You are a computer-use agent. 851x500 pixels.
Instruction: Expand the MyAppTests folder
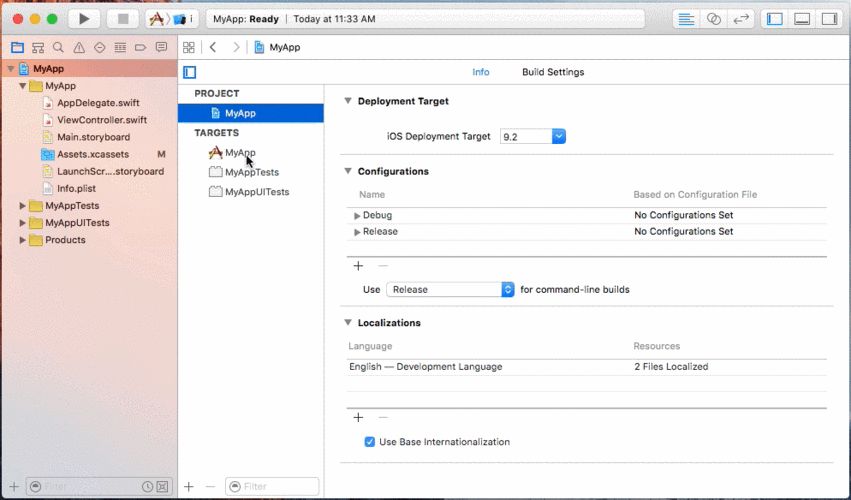(23, 206)
